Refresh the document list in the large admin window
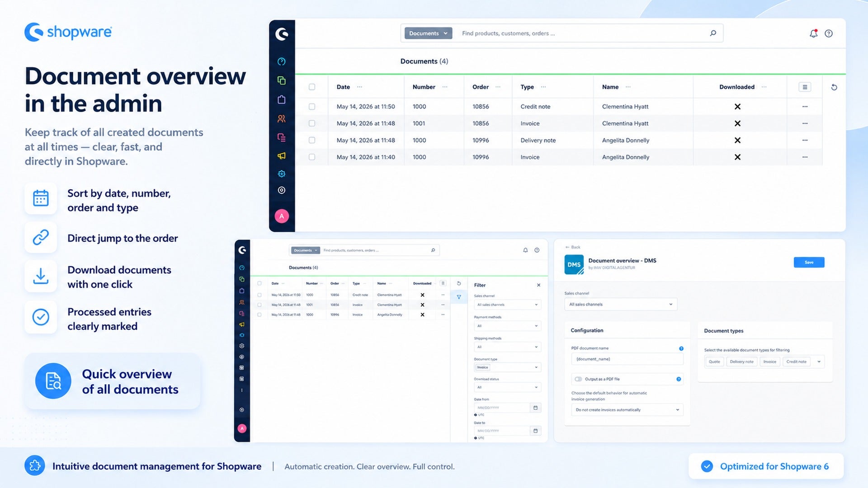Viewport: 868px width, 488px height. pyautogui.click(x=834, y=87)
